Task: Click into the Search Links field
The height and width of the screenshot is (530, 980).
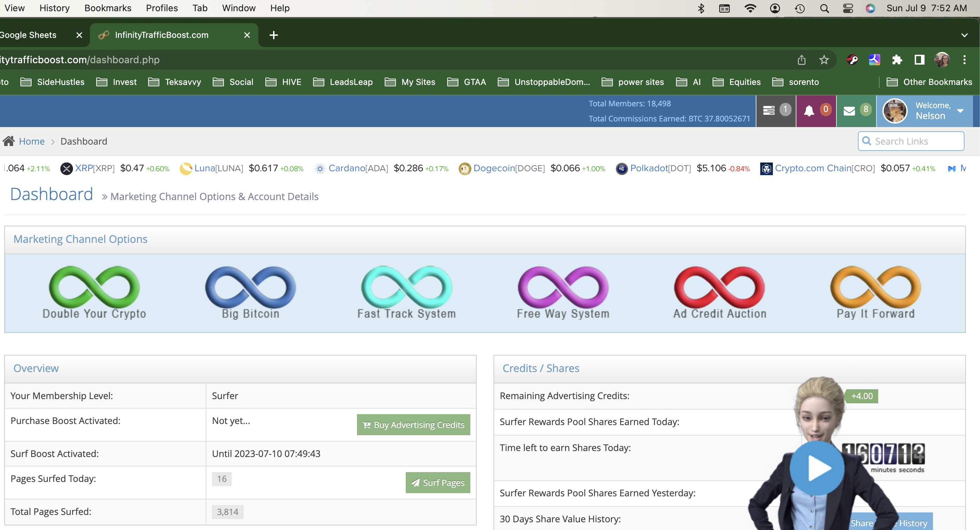Action: (911, 141)
